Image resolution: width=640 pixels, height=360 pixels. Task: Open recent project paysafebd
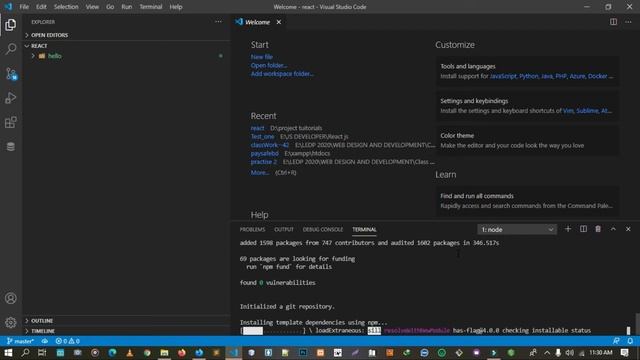[x=264, y=153]
